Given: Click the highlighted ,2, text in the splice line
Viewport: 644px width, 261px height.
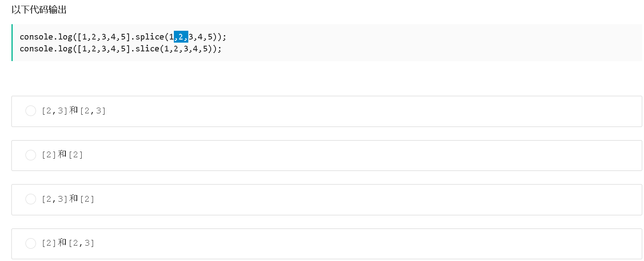Looking at the screenshot, I should (x=181, y=37).
